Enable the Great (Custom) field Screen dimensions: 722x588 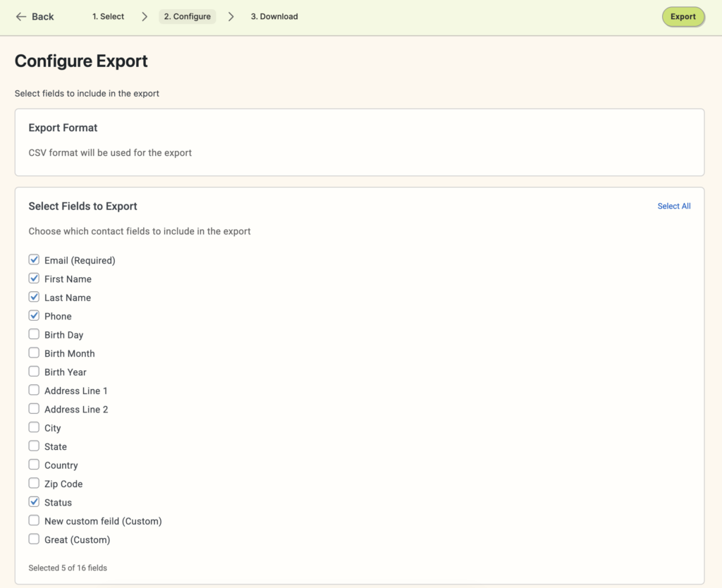[x=34, y=539]
